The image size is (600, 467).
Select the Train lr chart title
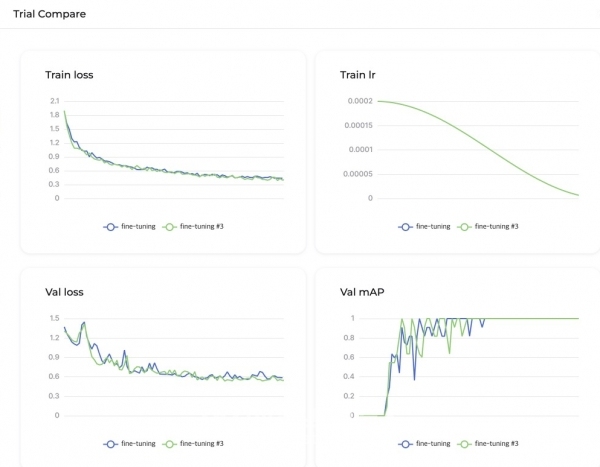pos(357,75)
